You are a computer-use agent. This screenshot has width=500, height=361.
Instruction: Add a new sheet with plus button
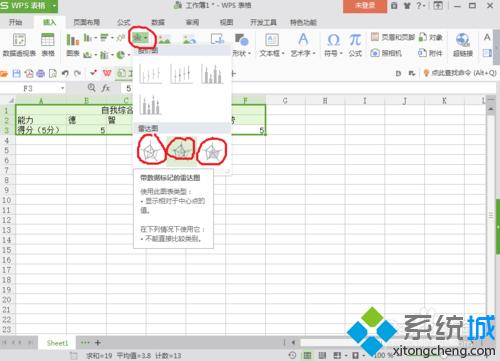(x=98, y=342)
